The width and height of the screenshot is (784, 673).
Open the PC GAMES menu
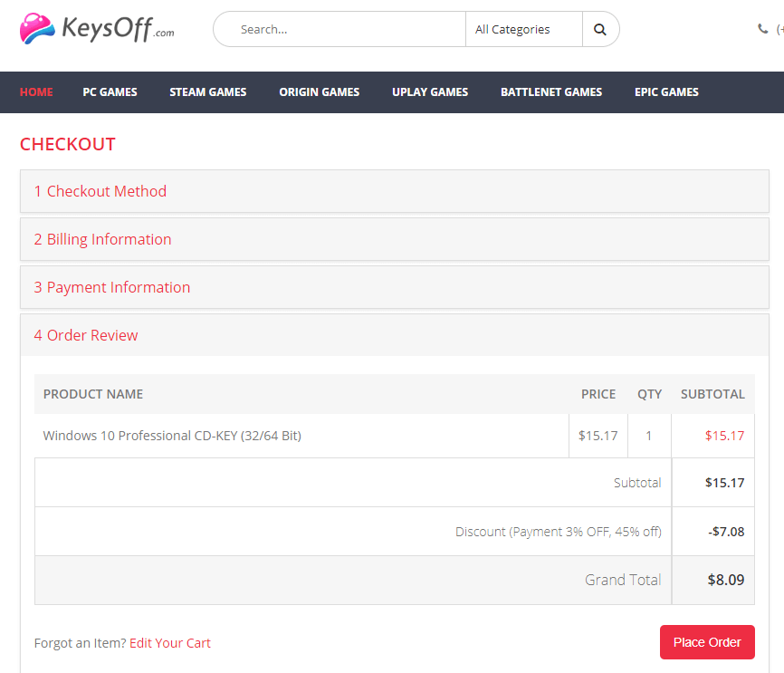tap(110, 91)
